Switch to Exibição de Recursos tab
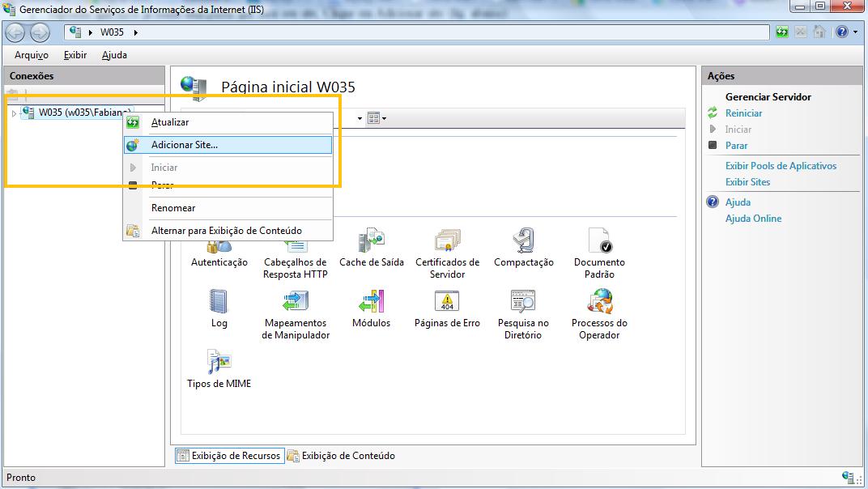The height and width of the screenshot is (489, 868). pos(230,456)
